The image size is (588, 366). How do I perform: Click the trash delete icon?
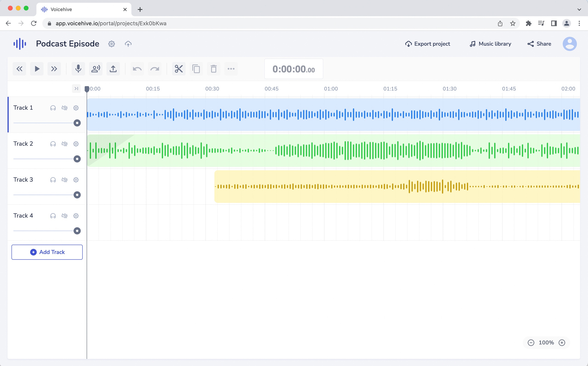click(x=213, y=69)
